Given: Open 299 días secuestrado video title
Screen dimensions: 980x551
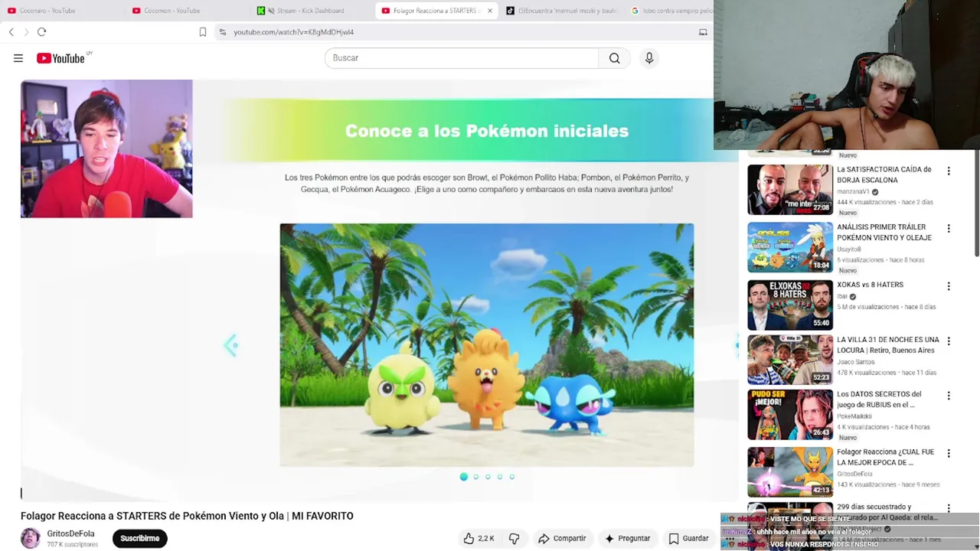Looking at the screenshot, I should coord(887,512).
